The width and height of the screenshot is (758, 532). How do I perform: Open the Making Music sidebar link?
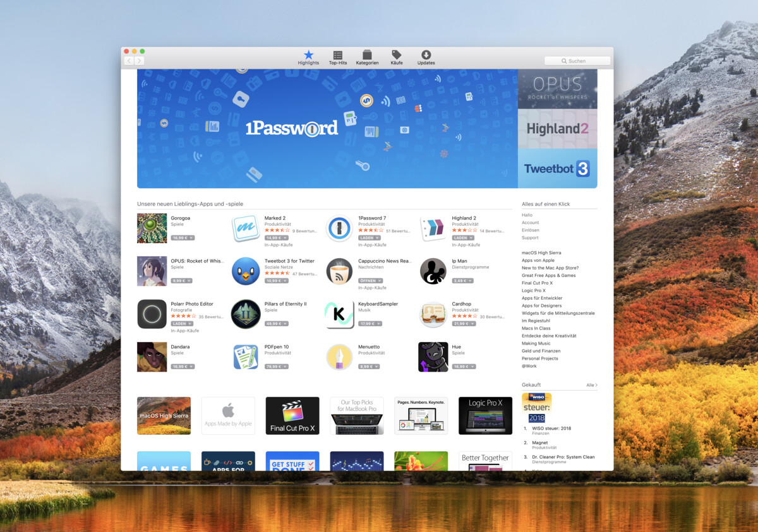click(x=536, y=343)
